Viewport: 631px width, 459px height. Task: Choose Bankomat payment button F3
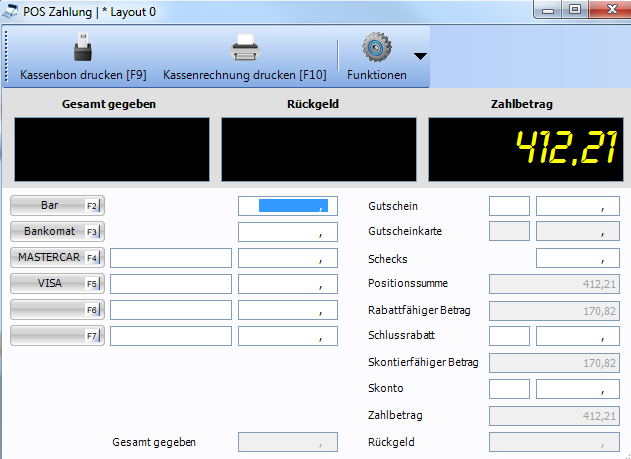coord(57,231)
